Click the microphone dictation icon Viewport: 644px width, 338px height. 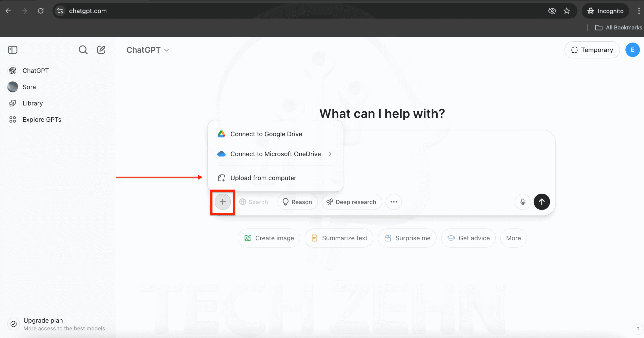point(523,202)
